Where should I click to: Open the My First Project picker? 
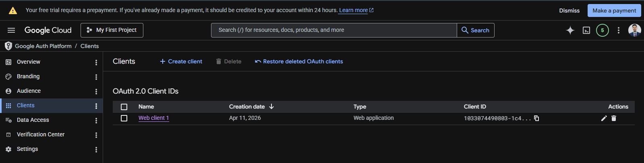pyautogui.click(x=112, y=30)
